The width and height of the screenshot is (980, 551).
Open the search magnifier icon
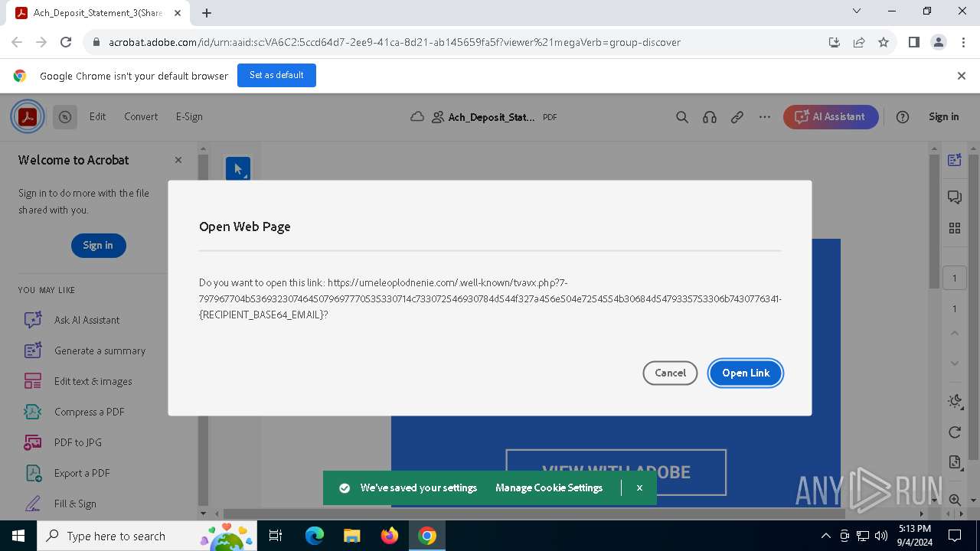682,117
